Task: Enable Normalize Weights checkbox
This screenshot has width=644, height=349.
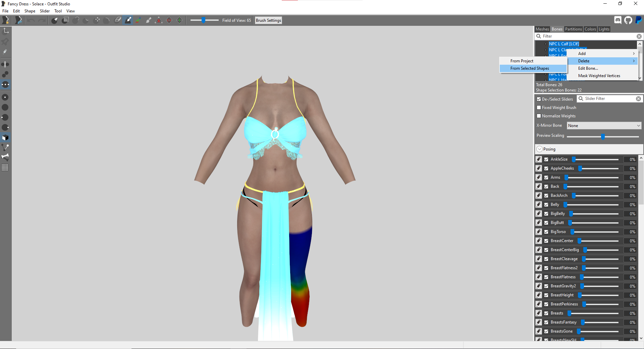Action: [x=539, y=116]
